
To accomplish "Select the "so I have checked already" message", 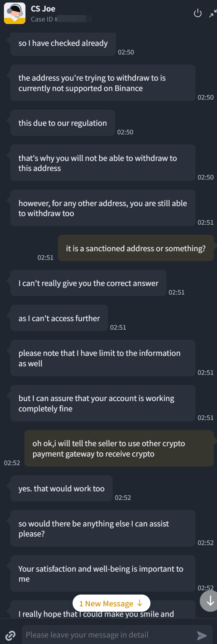I will (63, 44).
